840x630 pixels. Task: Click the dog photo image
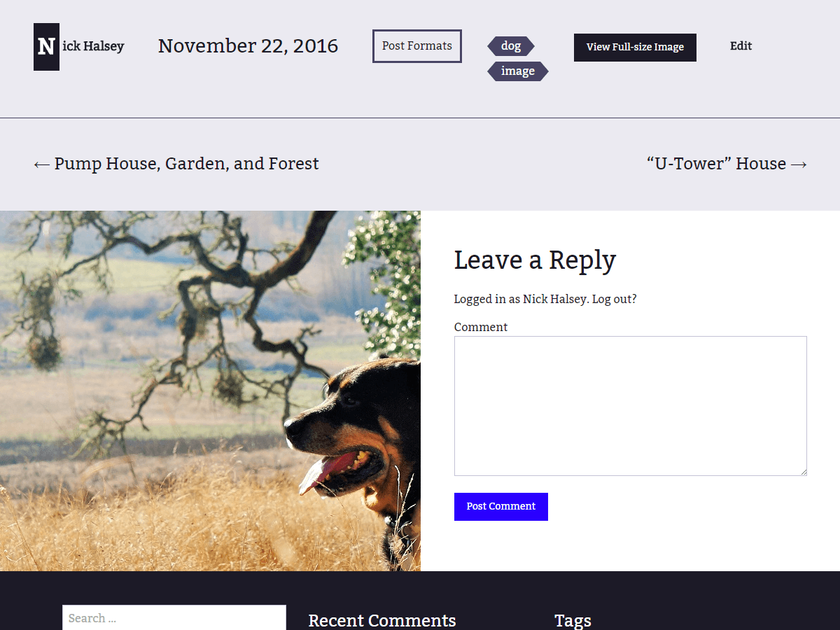click(210, 391)
